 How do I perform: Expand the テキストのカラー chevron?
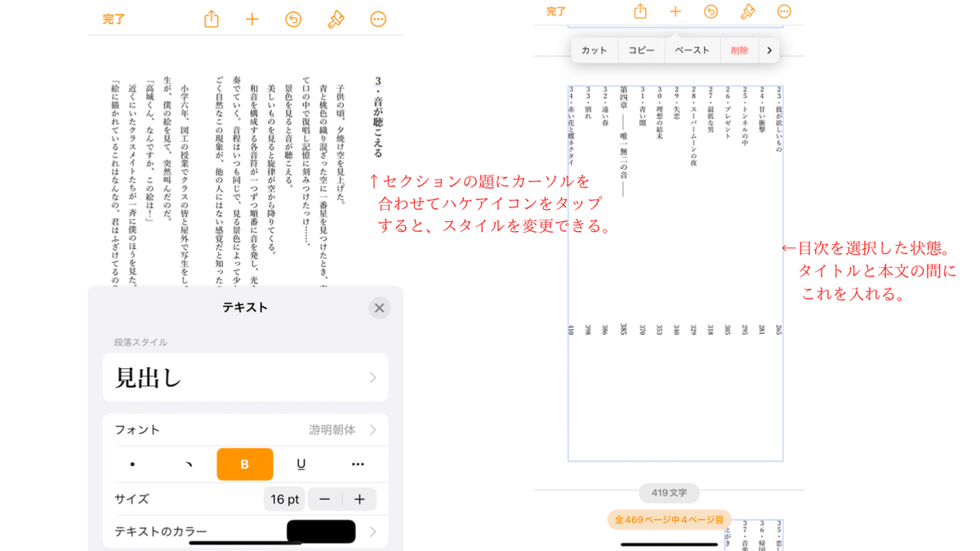point(373,531)
